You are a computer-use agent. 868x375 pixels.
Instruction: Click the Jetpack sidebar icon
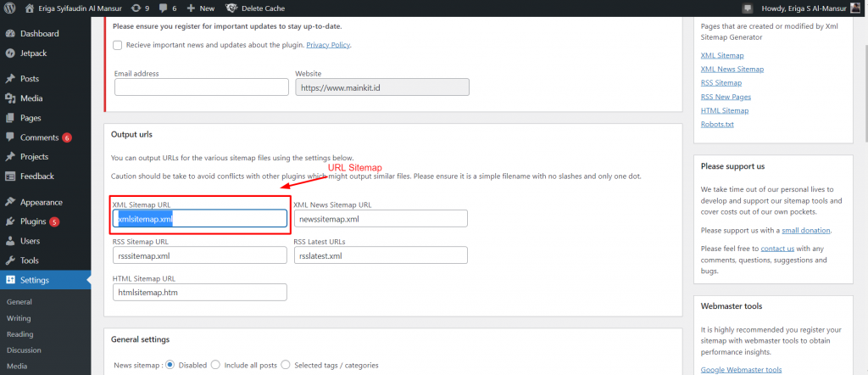(10, 53)
